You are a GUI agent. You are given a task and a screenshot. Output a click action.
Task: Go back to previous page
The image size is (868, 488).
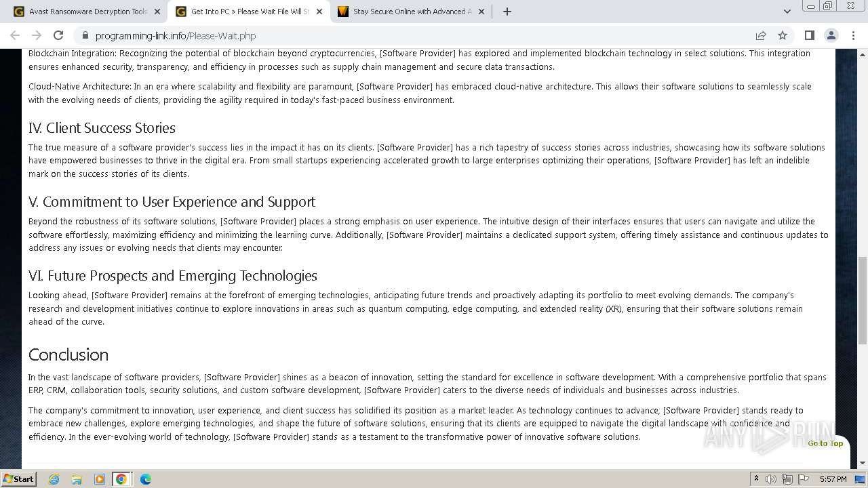pyautogui.click(x=15, y=35)
